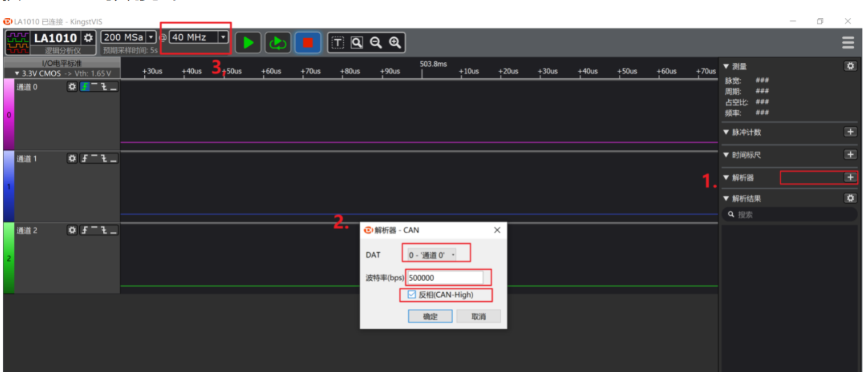Open DAT channel dropdown in CAN dialog
The width and height of the screenshot is (868, 372).
(433, 255)
